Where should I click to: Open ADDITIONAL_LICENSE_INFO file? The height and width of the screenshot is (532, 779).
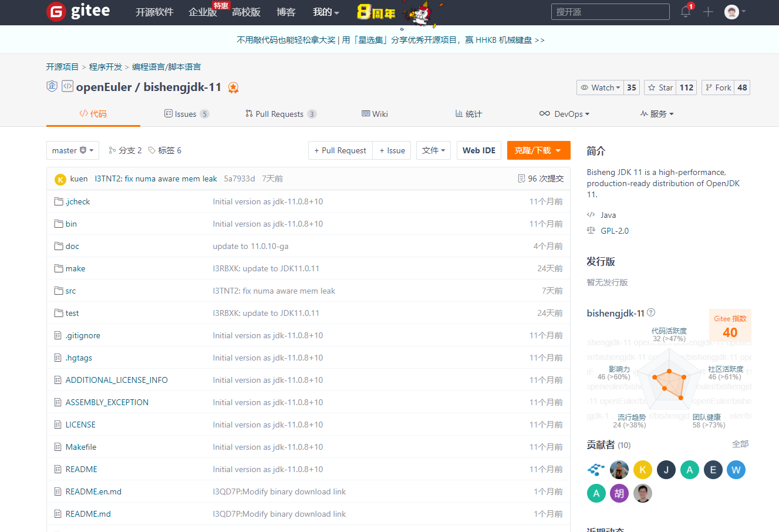point(117,380)
